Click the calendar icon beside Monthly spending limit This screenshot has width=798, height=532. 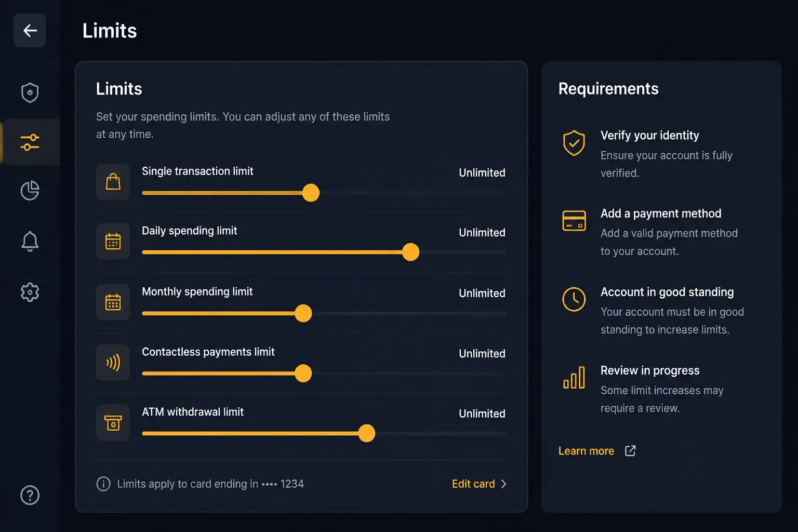113,302
